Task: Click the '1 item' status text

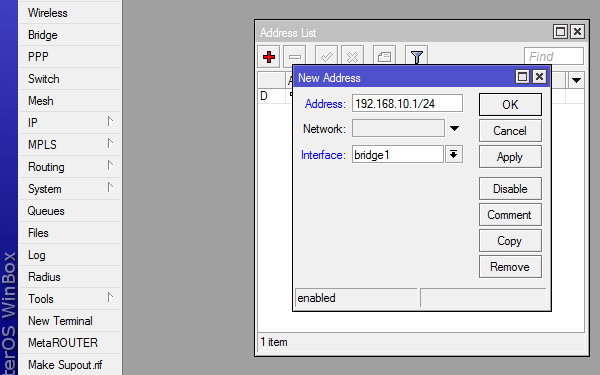Action: [274, 342]
